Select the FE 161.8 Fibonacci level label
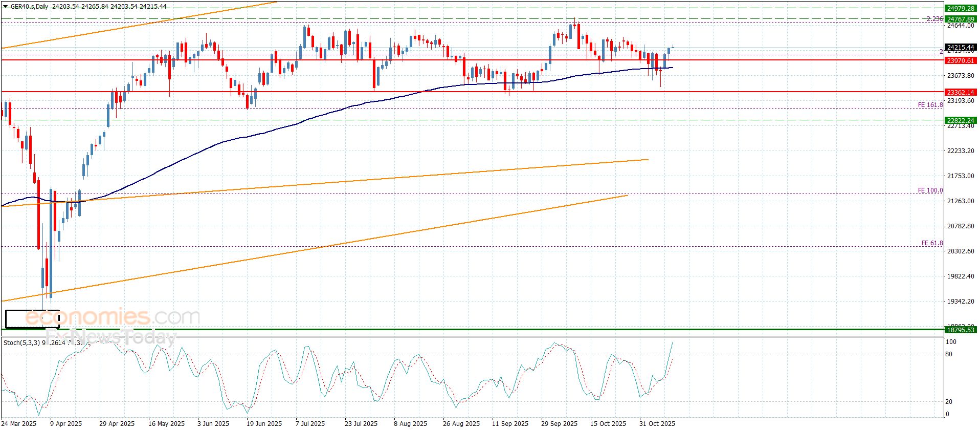This screenshot has height=430, width=980. coord(930,105)
